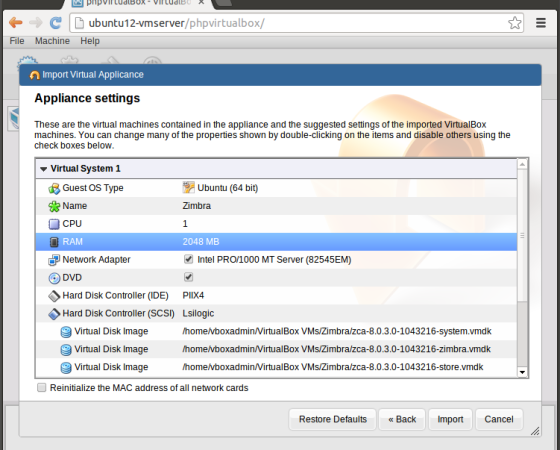
Task: Open the File menu
Action: [17, 41]
